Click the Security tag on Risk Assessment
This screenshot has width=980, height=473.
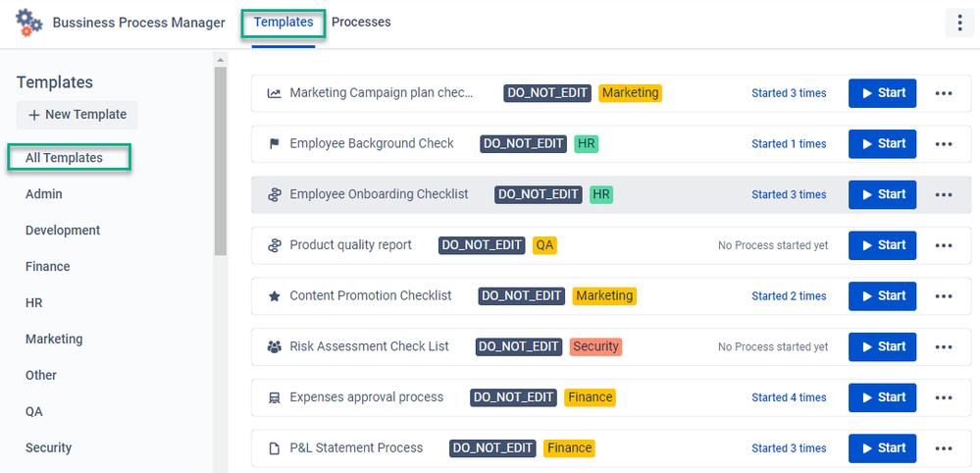click(x=595, y=346)
